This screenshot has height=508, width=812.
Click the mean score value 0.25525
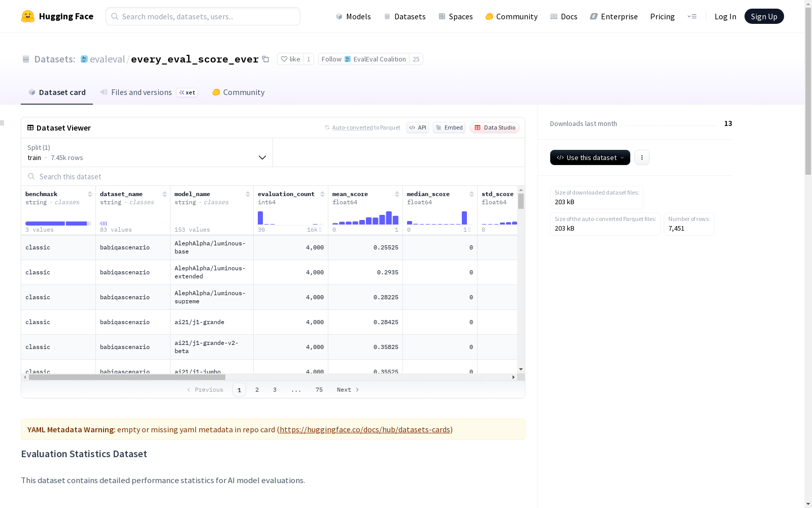[386, 247]
